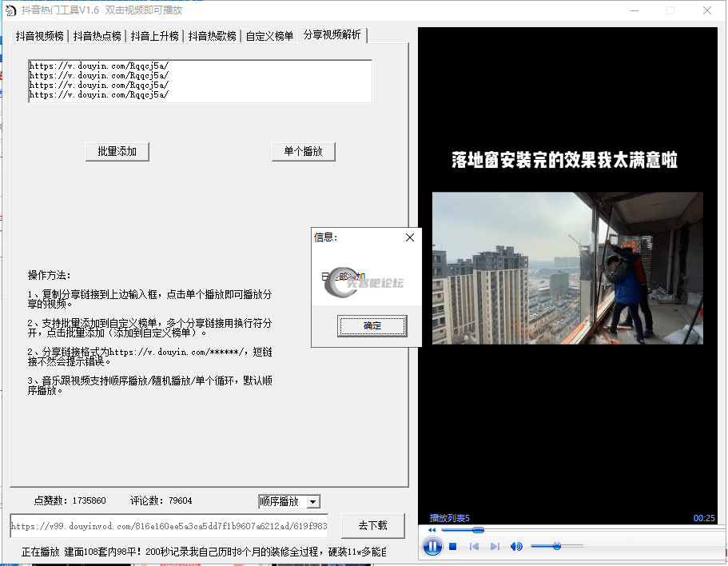Close the 信息 dialog with the X

[x=410, y=237]
